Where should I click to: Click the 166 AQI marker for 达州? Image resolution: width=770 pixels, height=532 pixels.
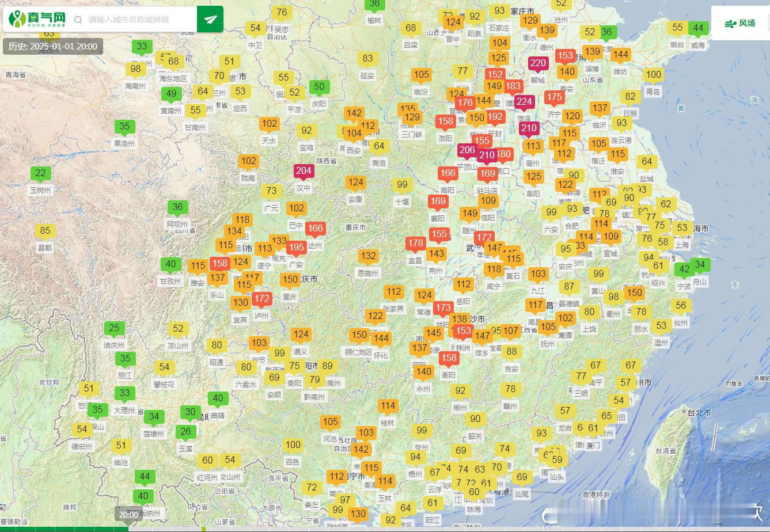pos(316,229)
